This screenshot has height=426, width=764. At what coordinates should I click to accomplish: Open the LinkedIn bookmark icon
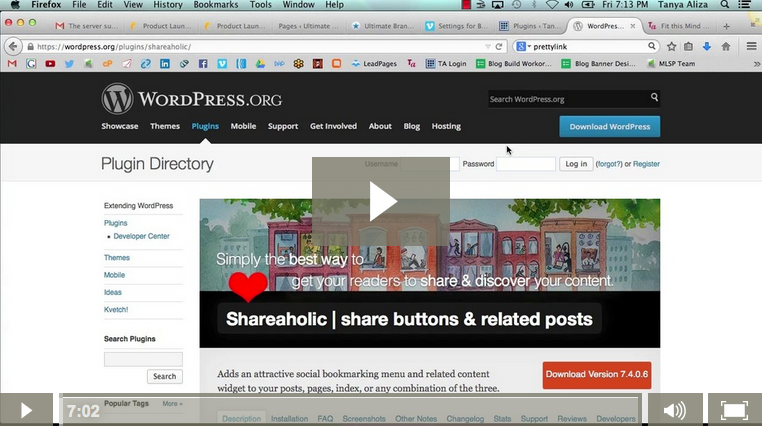(x=165, y=63)
